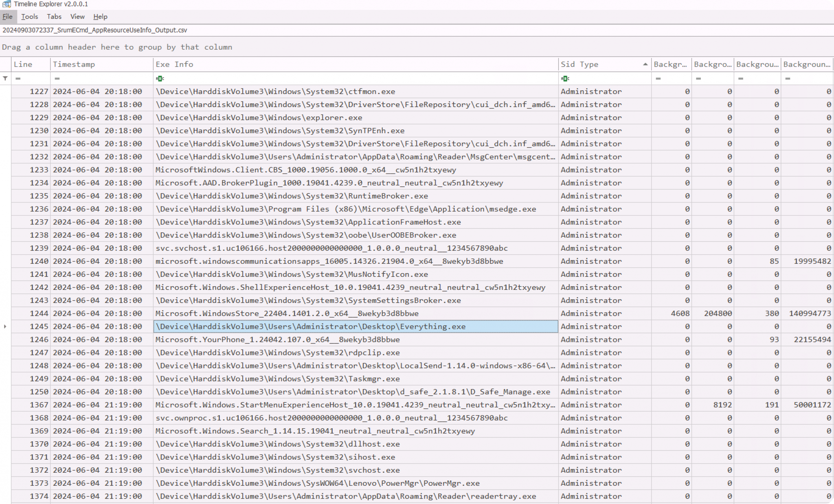
Task: Open the Tools menu
Action: pyautogui.click(x=29, y=17)
